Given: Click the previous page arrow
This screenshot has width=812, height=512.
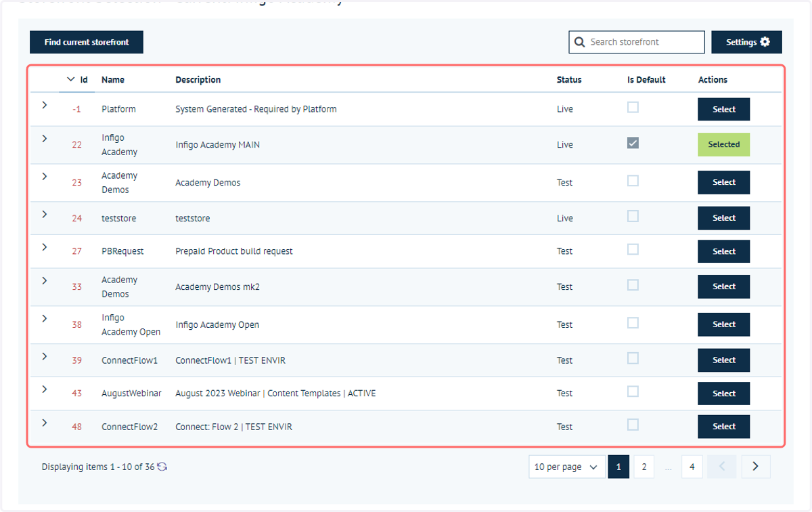Looking at the screenshot, I should (x=722, y=467).
